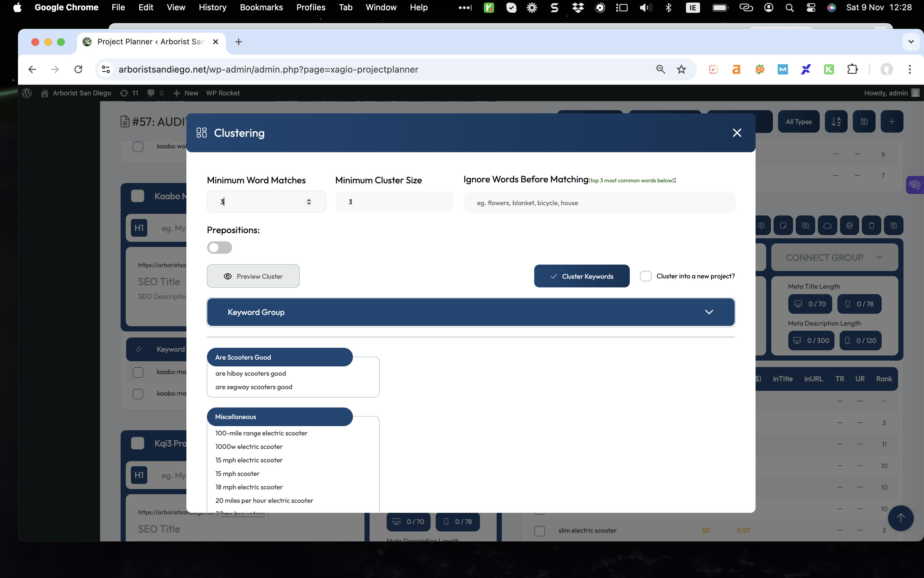Open the File menu
Viewport: 924px width, 578px height.
click(x=118, y=8)
